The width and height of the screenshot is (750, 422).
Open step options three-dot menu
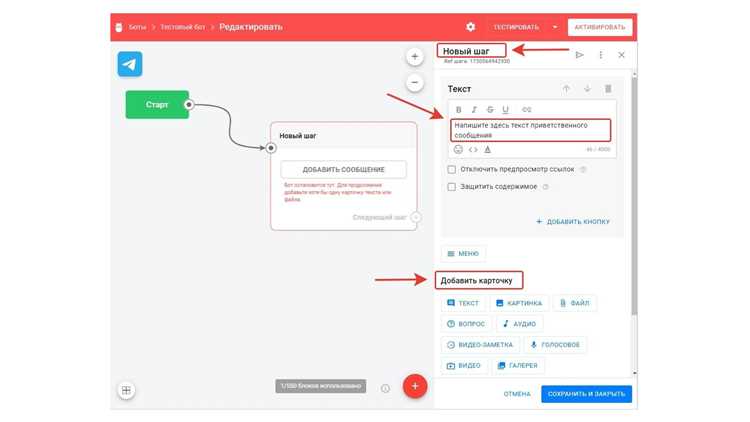(x=601, y=55)
